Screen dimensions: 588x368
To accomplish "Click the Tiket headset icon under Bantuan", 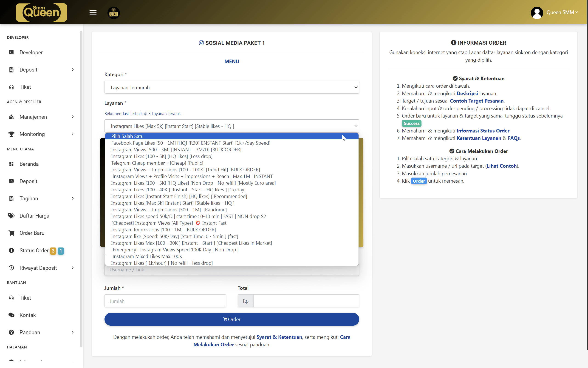I will (x=11, y=298).
